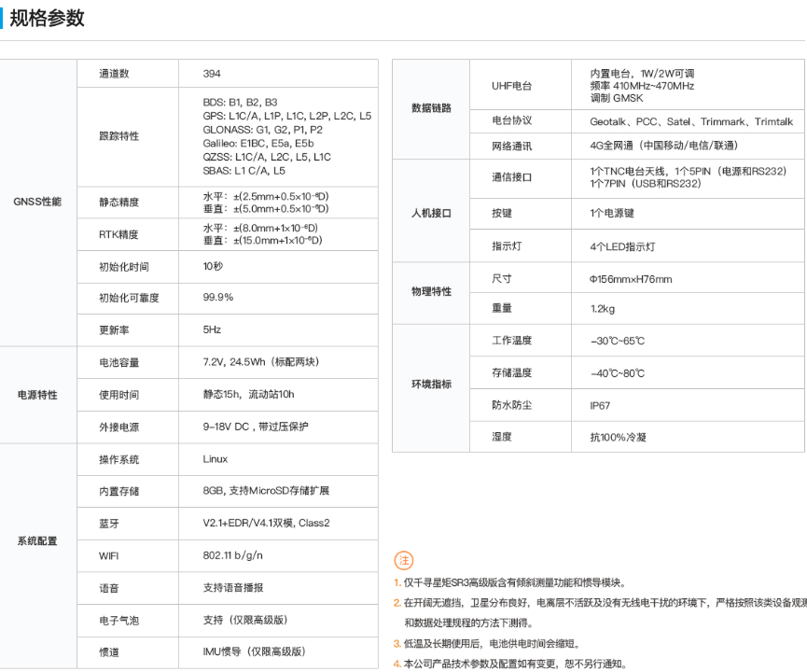Select the "网络通讯" row label
Screen dimensions: 807x672
click(511, 147)
